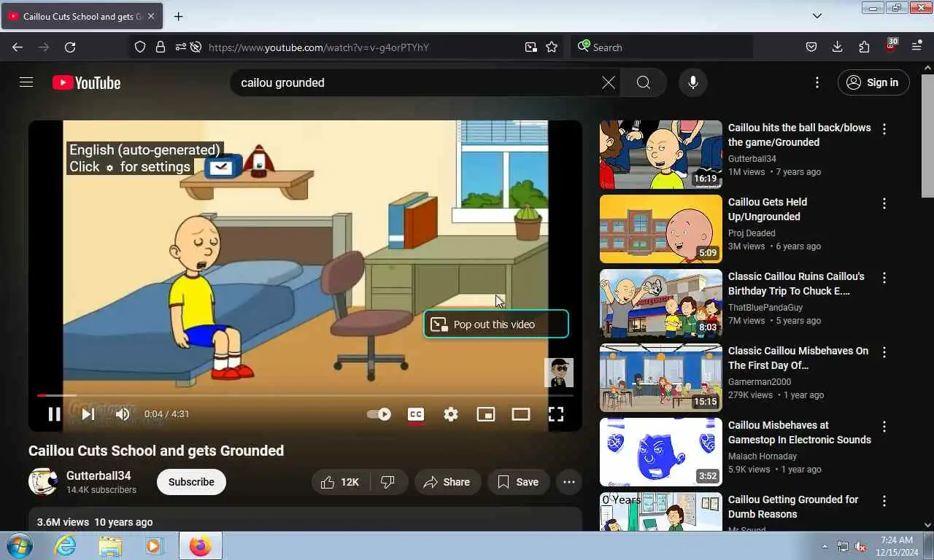934x560 pixels.
Task: Open Firefox extensions puzzle icon
Action: (864, 47)
